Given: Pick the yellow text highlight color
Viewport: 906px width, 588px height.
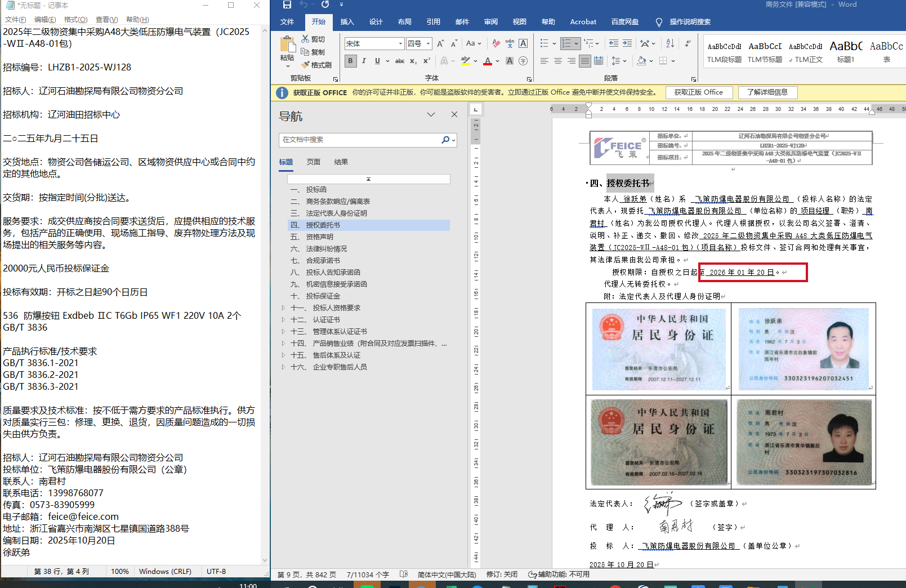Looking at the screenshot, I should click(x=465, y=61).
